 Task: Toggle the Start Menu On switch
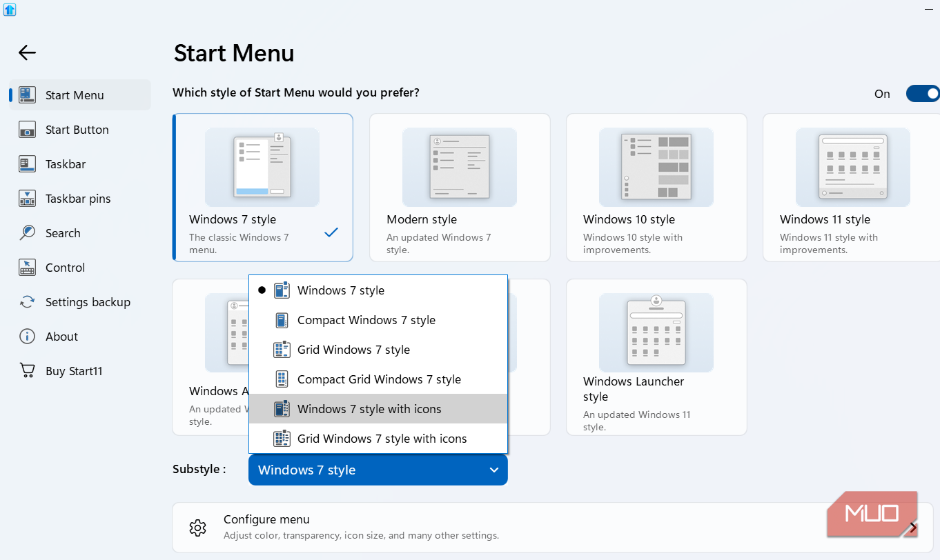[x=923, y=94]
